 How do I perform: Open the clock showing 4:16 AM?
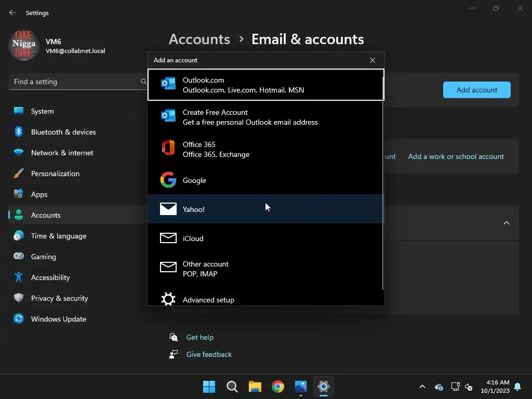tap(495, 387)
